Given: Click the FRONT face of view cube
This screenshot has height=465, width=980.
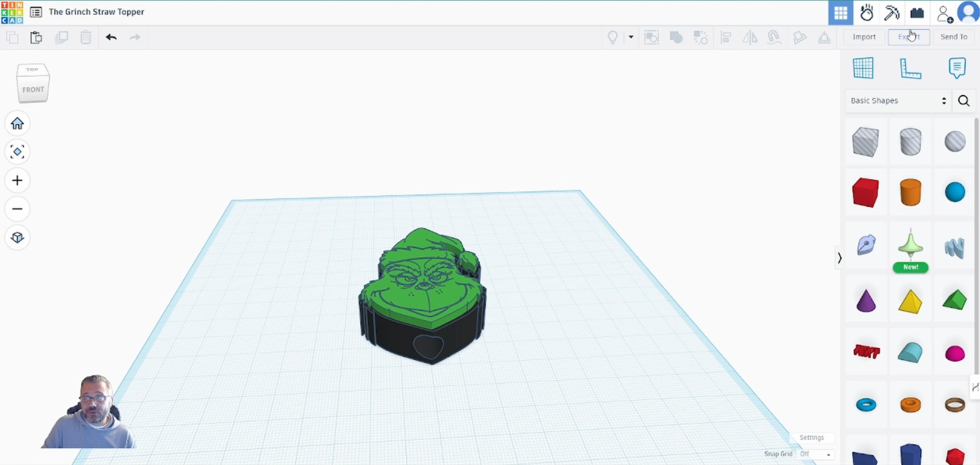Looking at the screenshot, I should tap(33, 90).
